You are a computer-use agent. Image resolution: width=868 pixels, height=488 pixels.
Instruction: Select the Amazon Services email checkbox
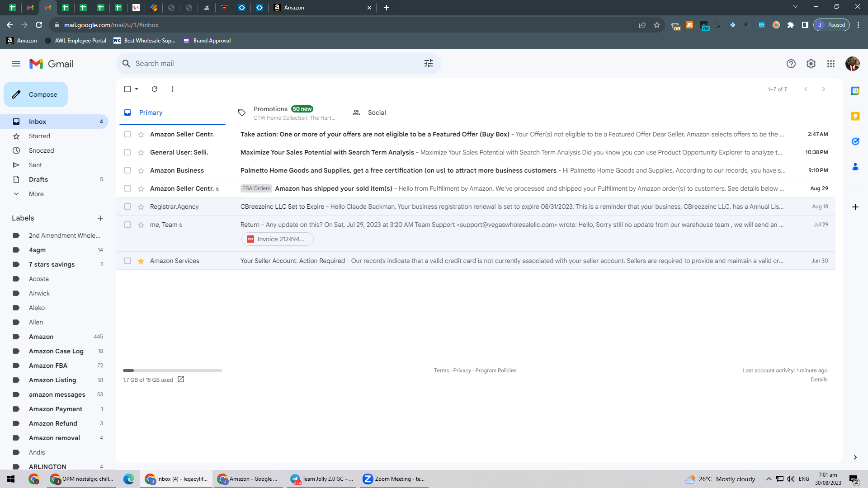click(127, 261)
